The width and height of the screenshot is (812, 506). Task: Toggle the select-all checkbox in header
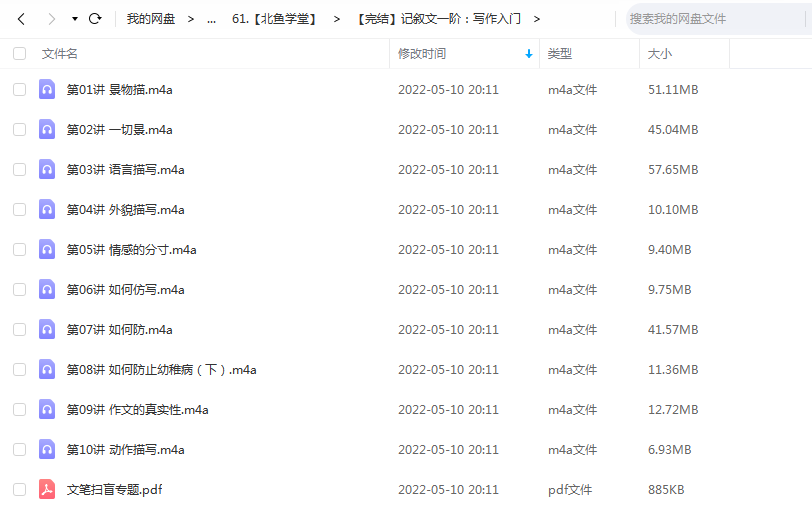click(20, 54)
